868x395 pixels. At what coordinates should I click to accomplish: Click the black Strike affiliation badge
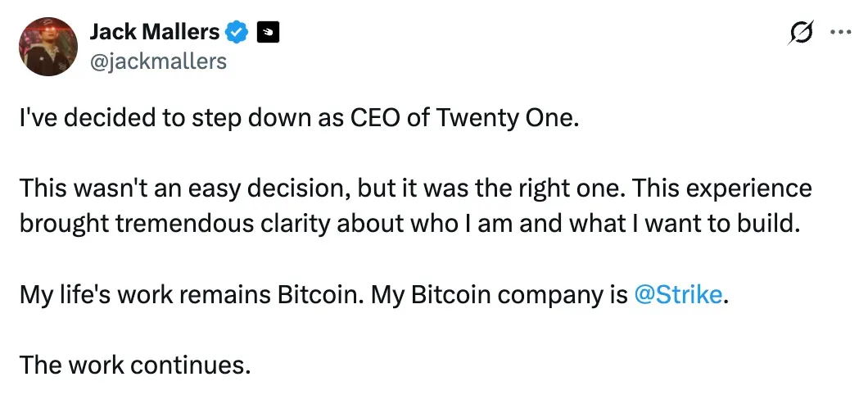click(x=268, y=34)
